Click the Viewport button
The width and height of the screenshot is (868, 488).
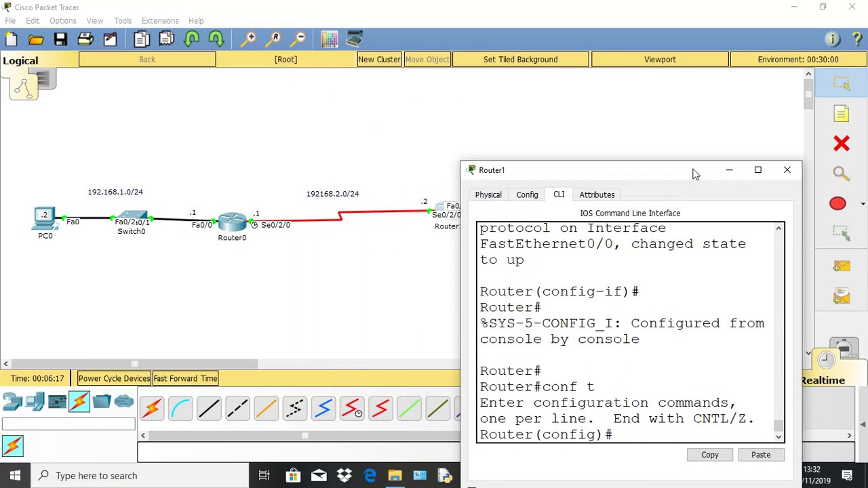click(660, 60)
